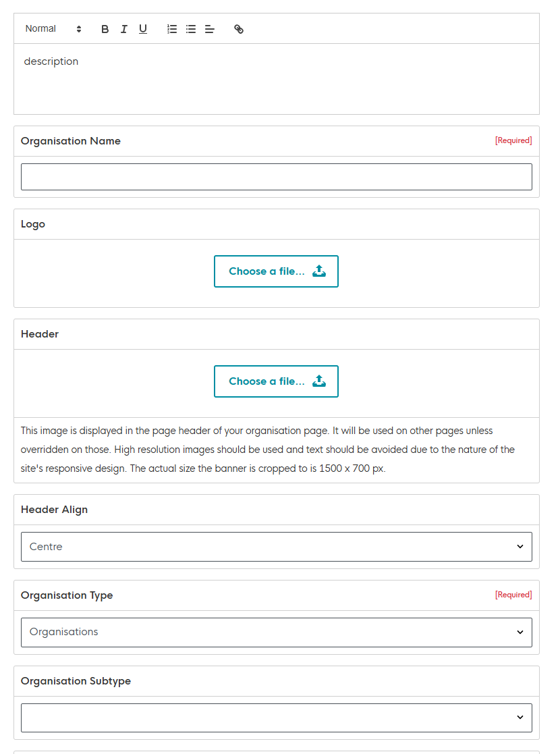Toggle italic formatting in the editor
The width and height of the screenshot is (560, 754).
(124, 29)
